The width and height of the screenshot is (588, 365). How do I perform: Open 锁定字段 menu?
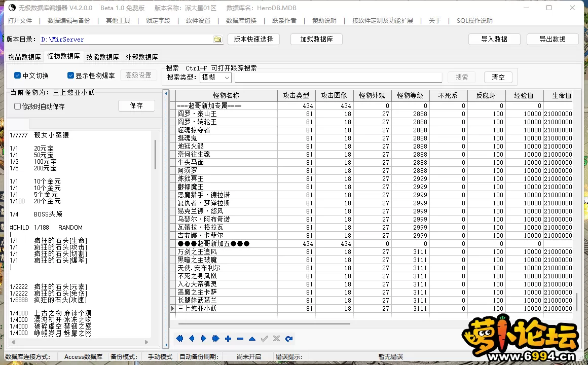[158, 21]
